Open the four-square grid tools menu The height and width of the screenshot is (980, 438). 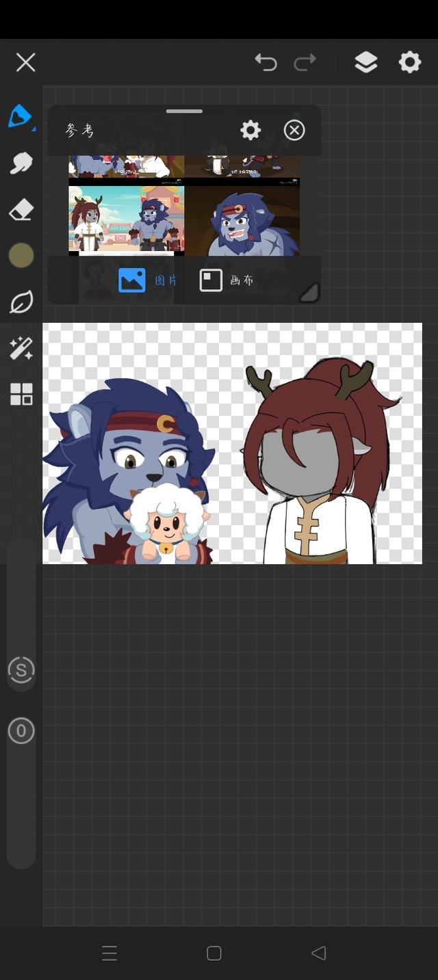tap(21, 395)
